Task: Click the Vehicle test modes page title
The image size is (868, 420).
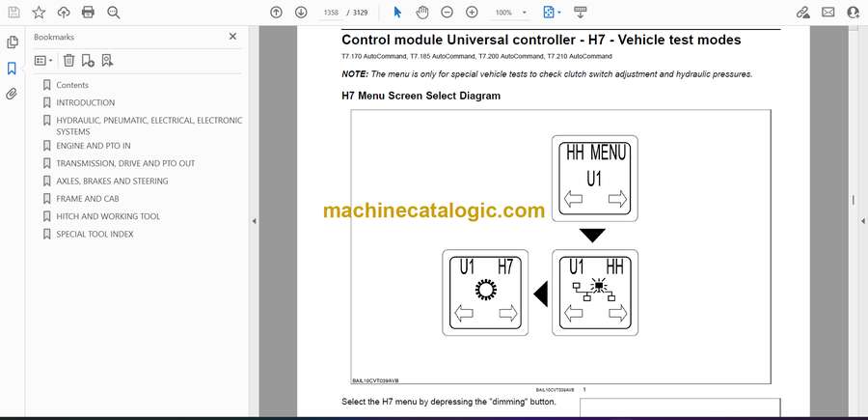Action: (x=541, y=40)
